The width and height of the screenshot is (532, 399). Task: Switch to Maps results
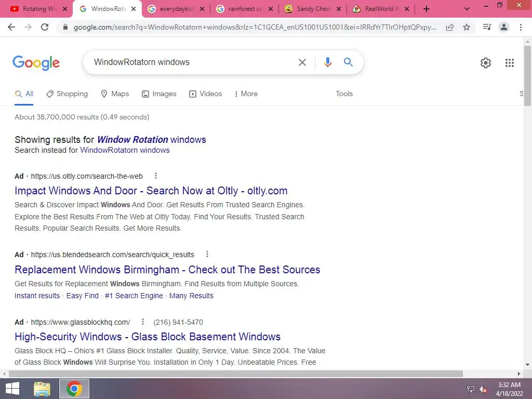115,94
